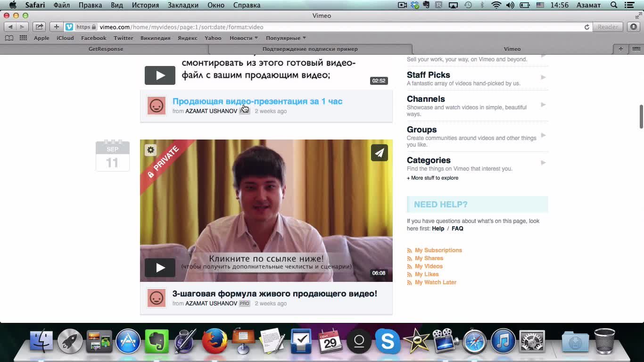Open the Top Sites grid icon
The width and height of the screenshot is (644, 362).
pos(23,38)
